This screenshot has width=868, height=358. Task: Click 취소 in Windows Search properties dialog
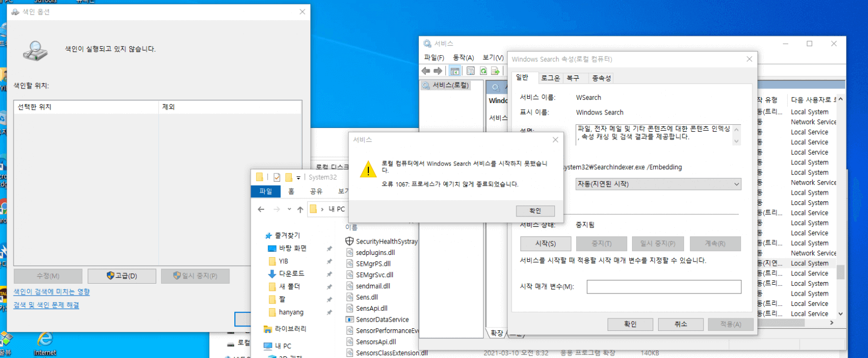[681, 324]
